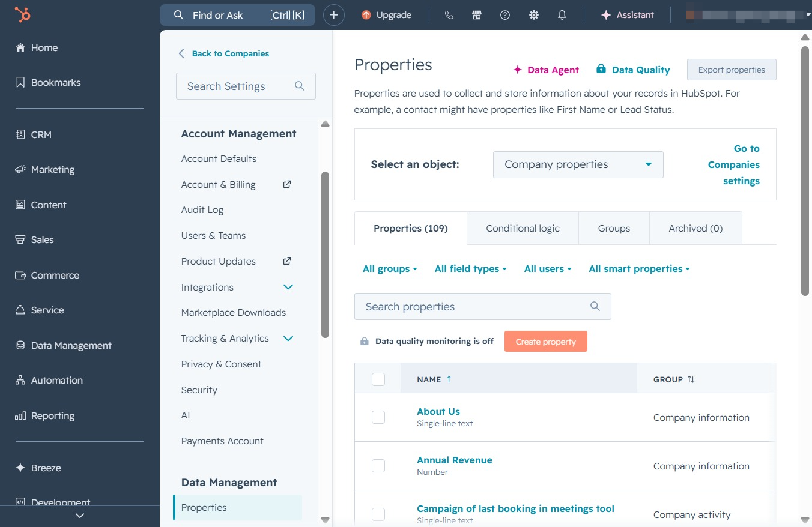Open the Annual Revenue property

click(x=455, y=460)
